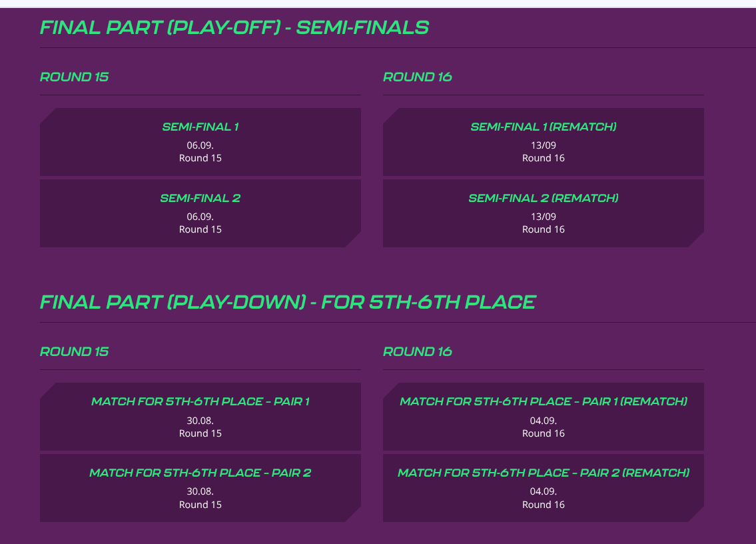Image resolution: width=756 pixels, height=544 pixels.
Task: Click the 04.09. date under Pair 2 (Rematch)
Action: [x=544, y=491]
